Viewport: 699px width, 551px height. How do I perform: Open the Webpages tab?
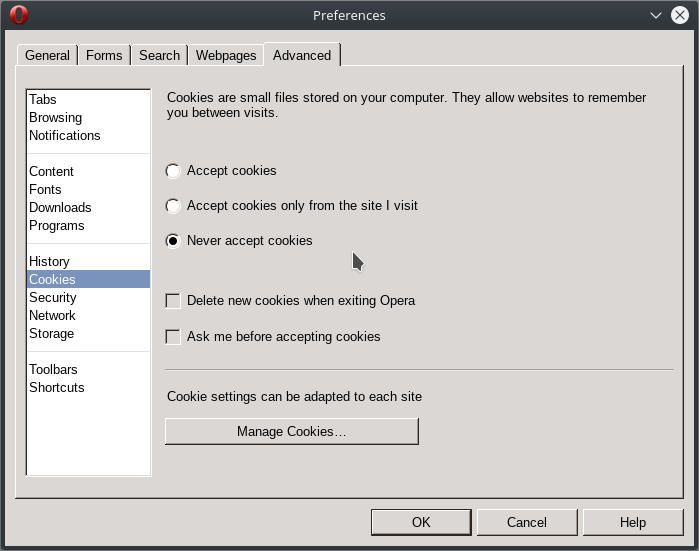point(226,55)
